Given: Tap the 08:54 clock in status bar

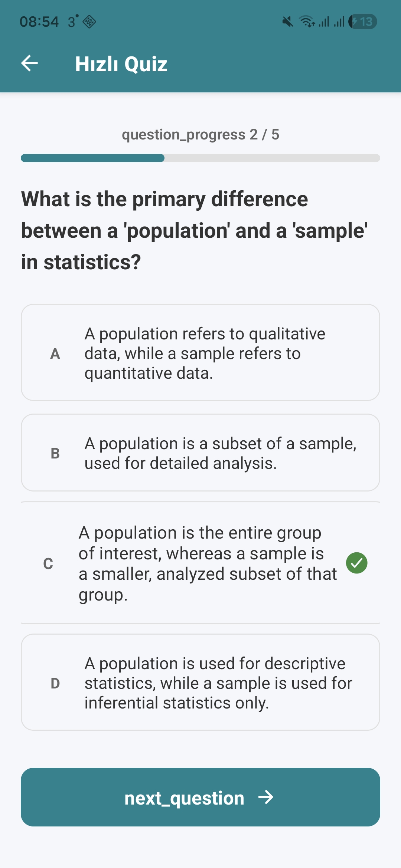Looking at the screenshot, I should point(39,22).
